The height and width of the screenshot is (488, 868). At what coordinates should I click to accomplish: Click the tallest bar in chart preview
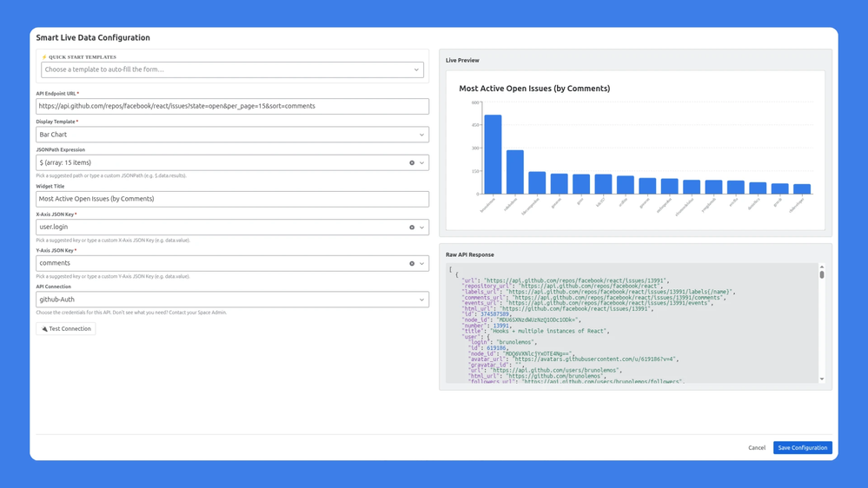tap(493, 155)
